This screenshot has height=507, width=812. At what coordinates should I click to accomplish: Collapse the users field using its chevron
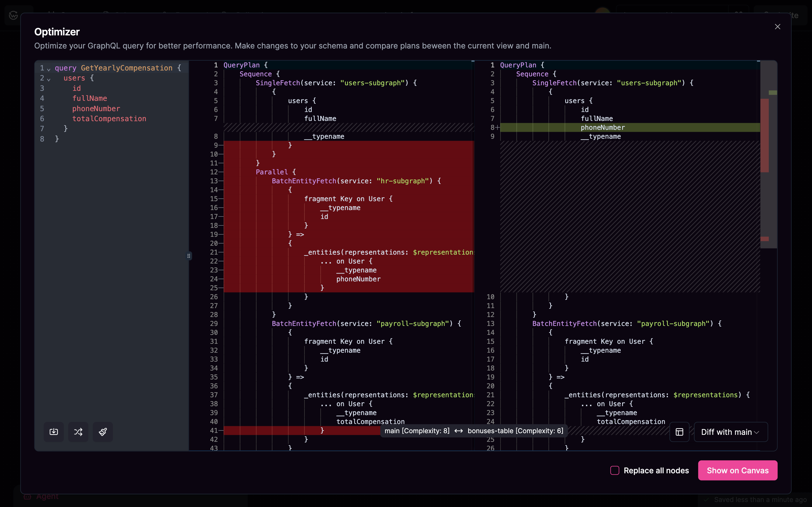point(49,80)
